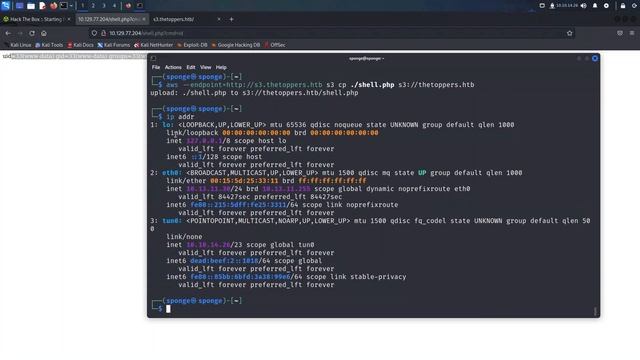Open the Exploit-DB bookmark

pos(192,45)
